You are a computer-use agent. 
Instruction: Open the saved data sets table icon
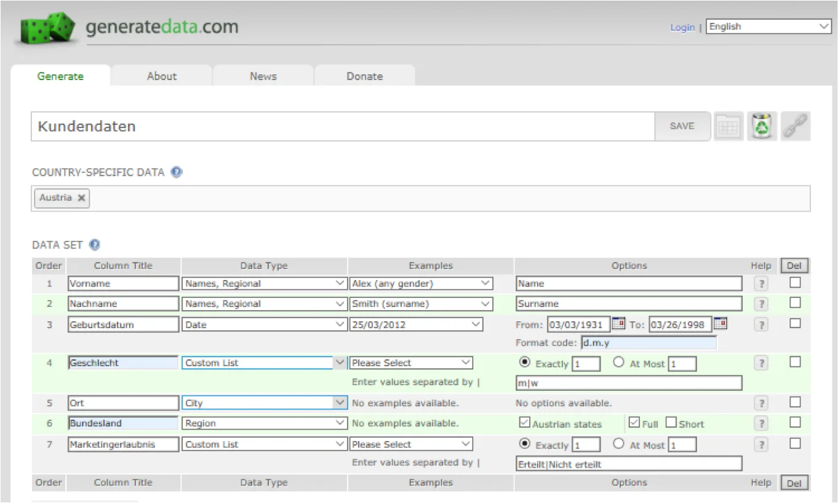click(x=729, y=127)
